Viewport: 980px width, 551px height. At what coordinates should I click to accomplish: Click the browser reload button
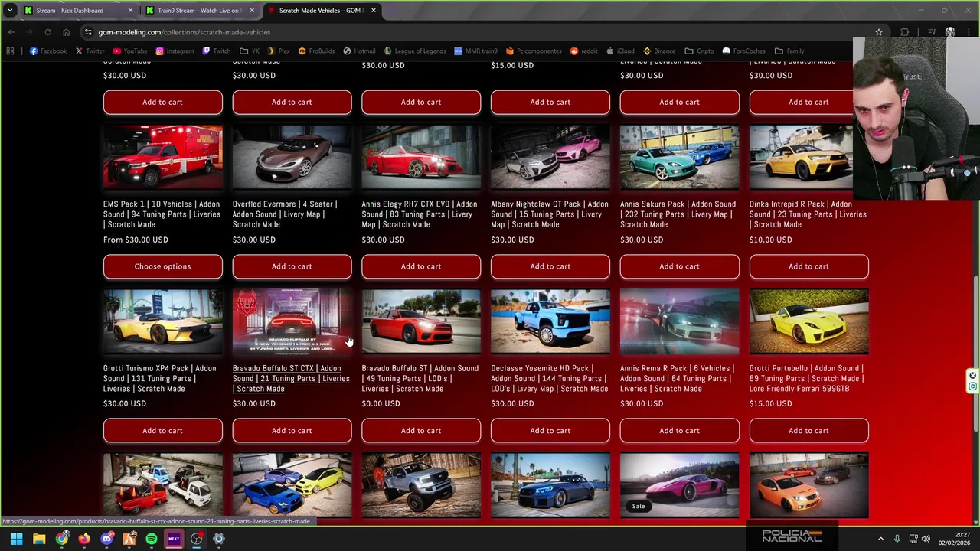pos(47,32)
